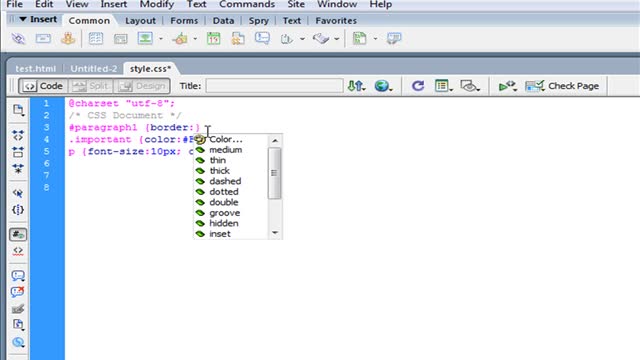Open the Images dropdown arrow
The width and height of the screenshot is (640, 360).
pos(161,39)
